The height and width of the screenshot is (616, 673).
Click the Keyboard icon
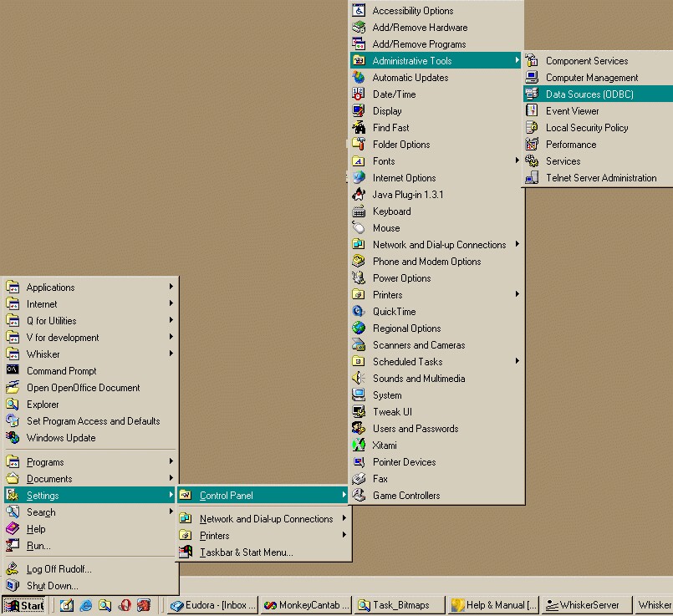click(x=359, y=211)
